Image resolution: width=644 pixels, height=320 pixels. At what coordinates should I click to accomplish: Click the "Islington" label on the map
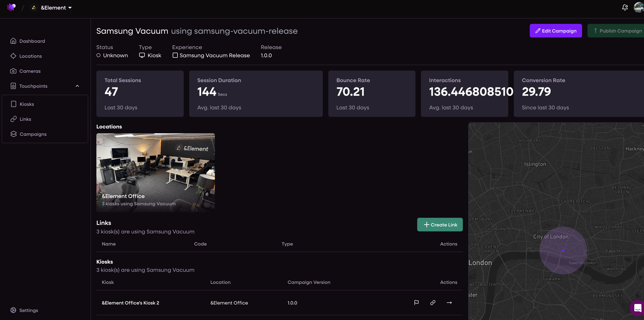tap(535, 164)
